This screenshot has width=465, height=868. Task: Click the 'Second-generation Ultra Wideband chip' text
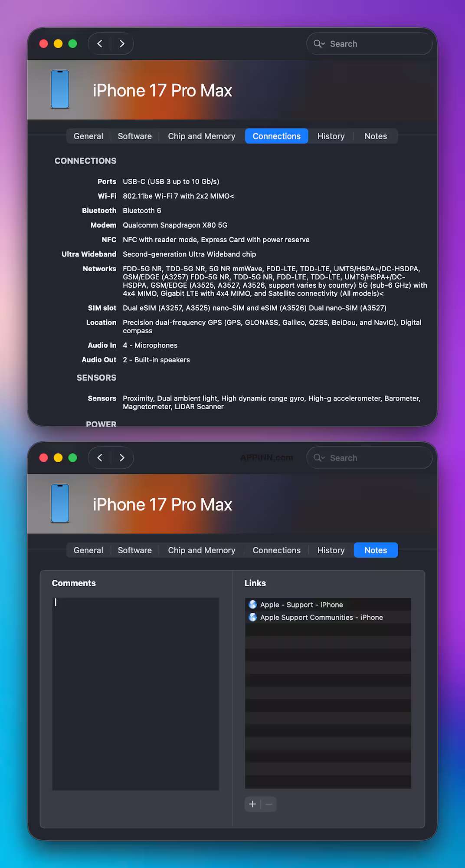[x=189, y=254]
